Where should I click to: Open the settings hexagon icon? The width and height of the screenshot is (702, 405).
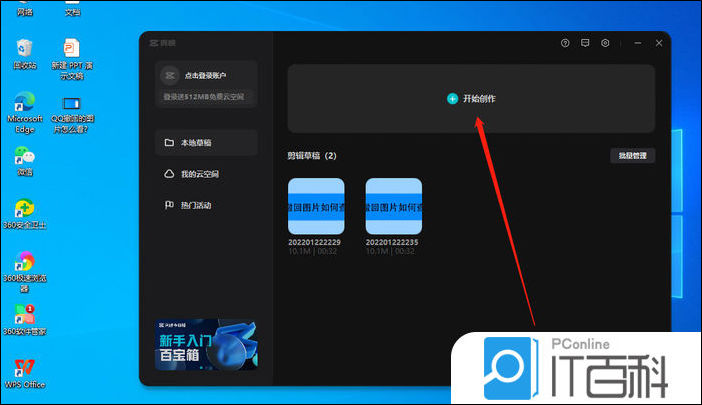coord(605,43)
